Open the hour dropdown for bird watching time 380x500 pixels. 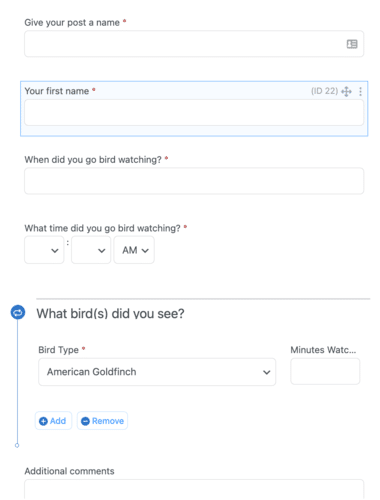point(44,250)
